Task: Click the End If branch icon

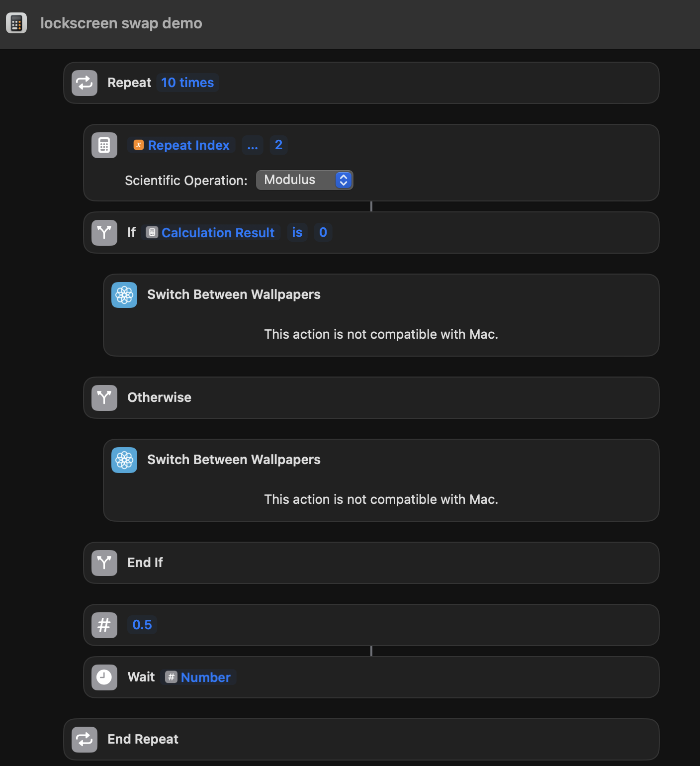Action: (x=104, y=563)
